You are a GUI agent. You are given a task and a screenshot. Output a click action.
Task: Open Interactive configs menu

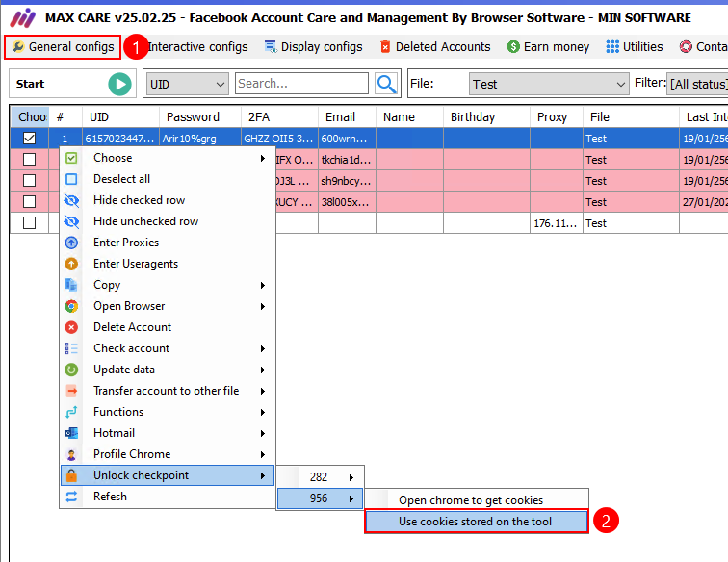click(x=197, y=47)
